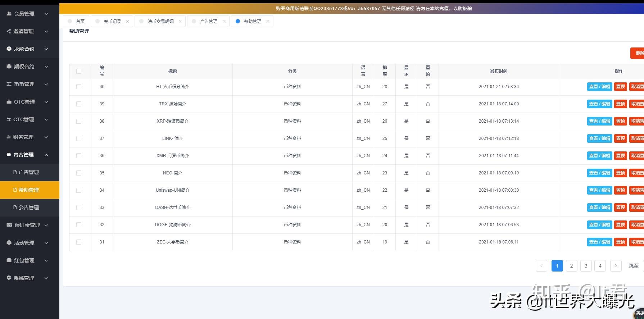
Task: Open the 广告管理 sidebar submenu item
Action: [x=30, y=172]
